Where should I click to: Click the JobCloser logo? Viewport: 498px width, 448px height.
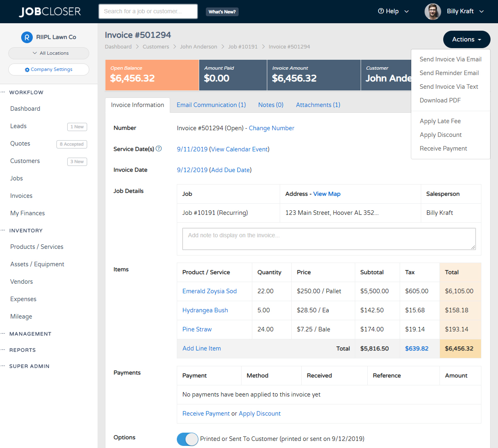[x=49, y=11]
